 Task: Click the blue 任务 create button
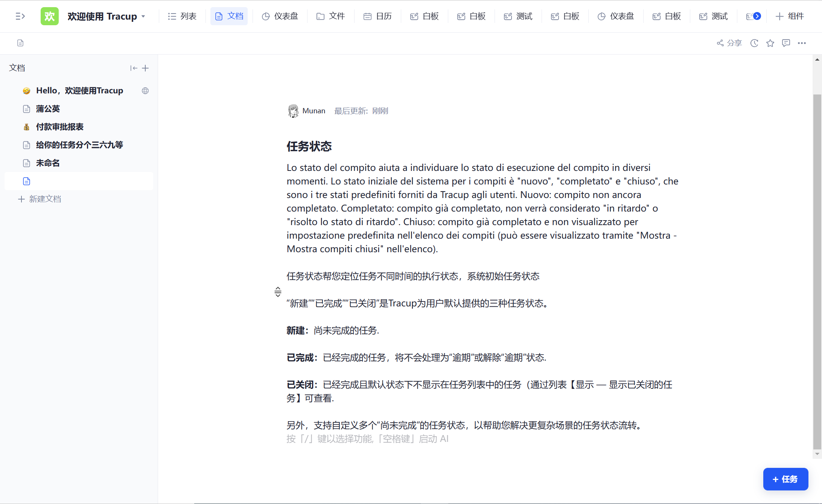tap(785, 479)
